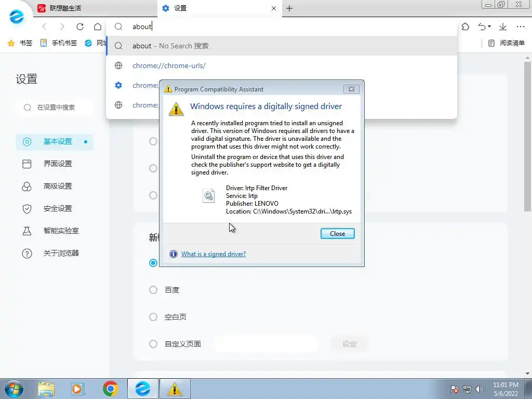Switch to the 联想酷生活 tab
This screenshot has width=532, height=399.
95,8
